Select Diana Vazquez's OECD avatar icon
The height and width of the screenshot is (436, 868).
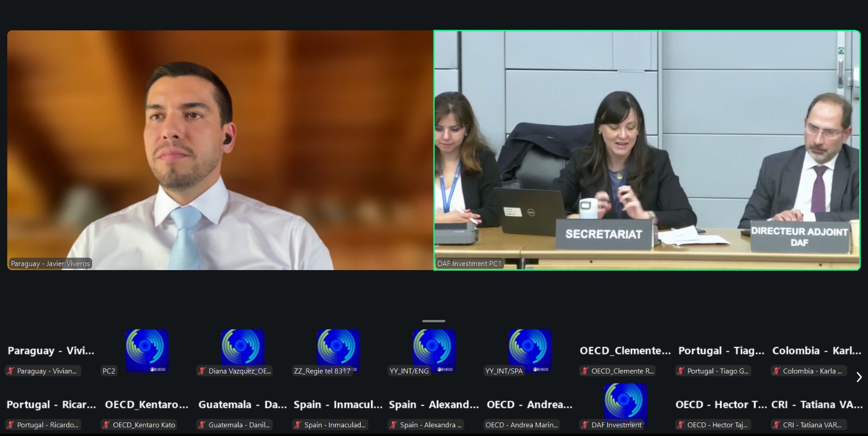pyautogui.click(x=242, y=350)
